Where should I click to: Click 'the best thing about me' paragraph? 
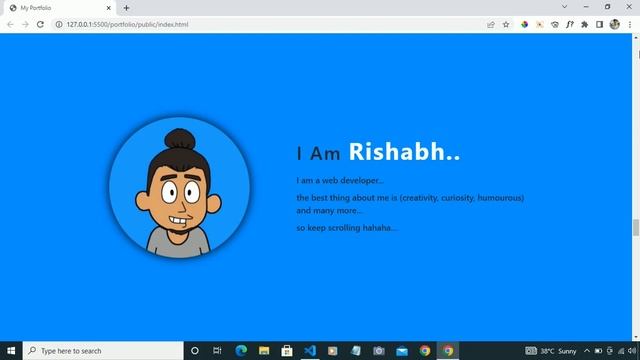click(410, 204)
